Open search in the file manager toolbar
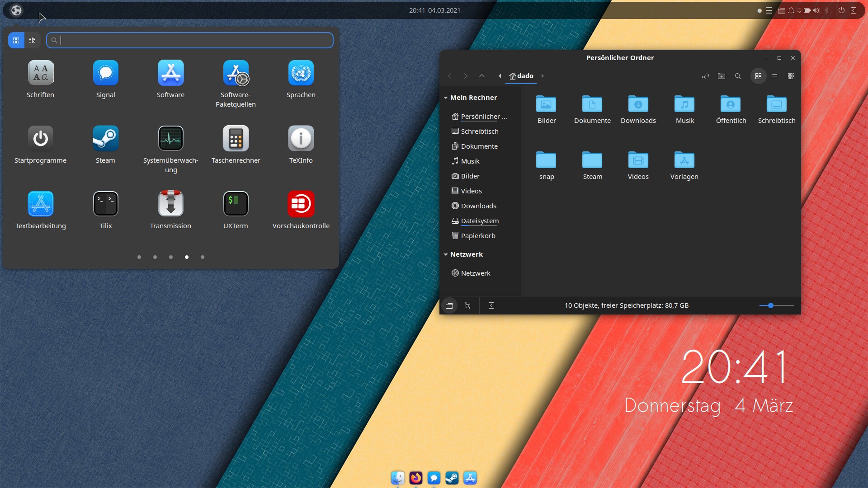The height and width of the screenshot is (488, 868). [x=738, y=76]
